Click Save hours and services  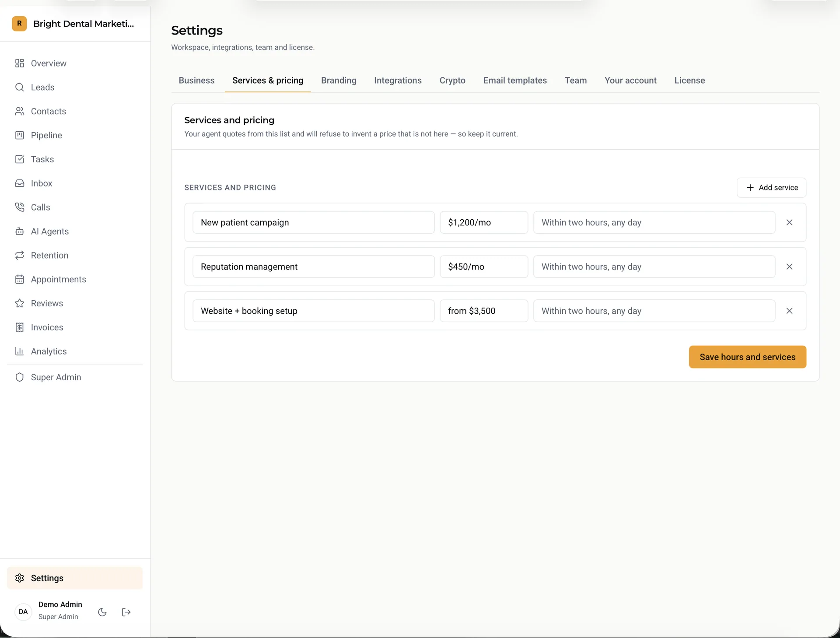coord(747,357)
